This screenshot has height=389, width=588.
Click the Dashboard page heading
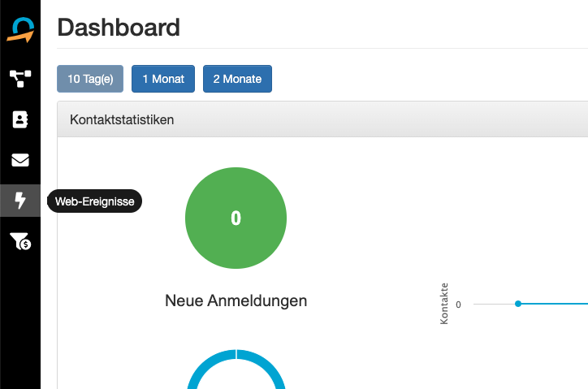(x=119, y=27)
